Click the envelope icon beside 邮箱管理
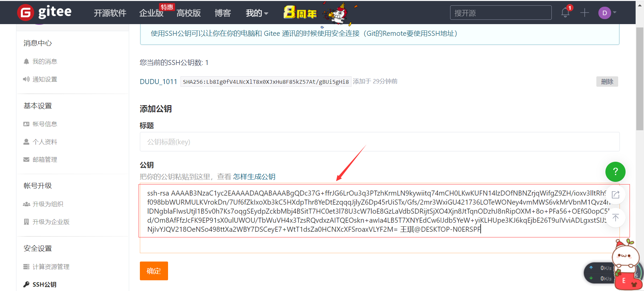644x291 pixels. (x=26, y=159)
